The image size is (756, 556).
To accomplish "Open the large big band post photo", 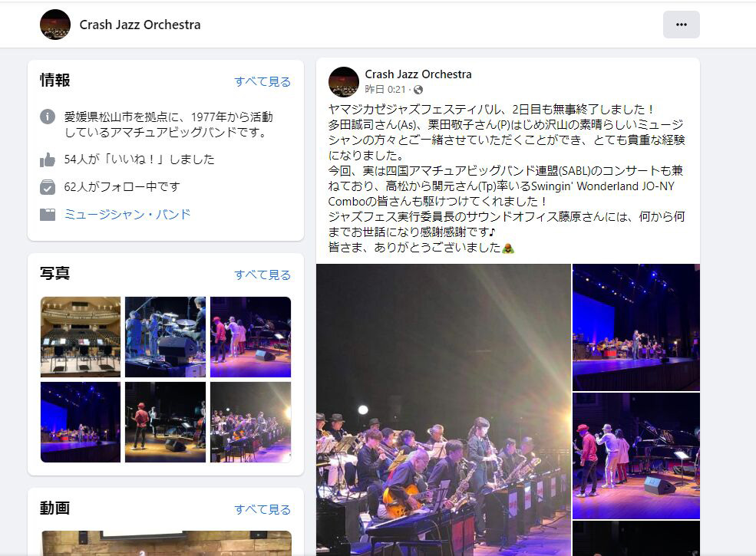I will click(x=444, y=410).
